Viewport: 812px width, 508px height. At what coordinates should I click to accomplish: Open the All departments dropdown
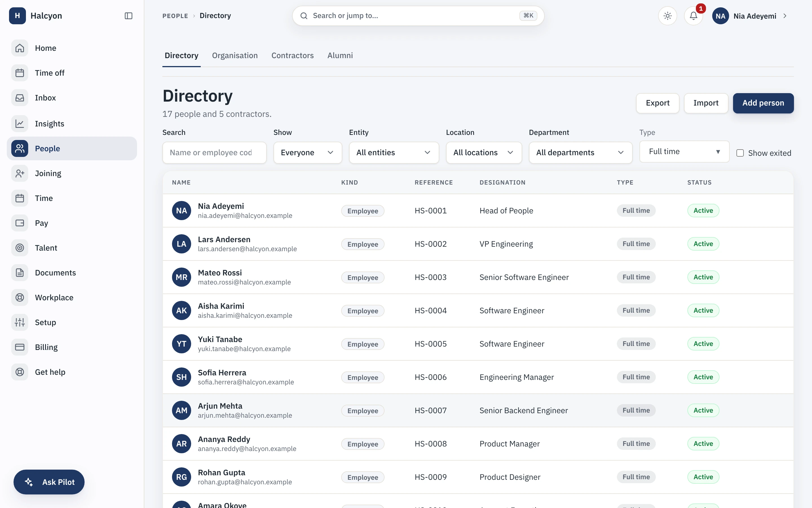[x=581, y=152]
